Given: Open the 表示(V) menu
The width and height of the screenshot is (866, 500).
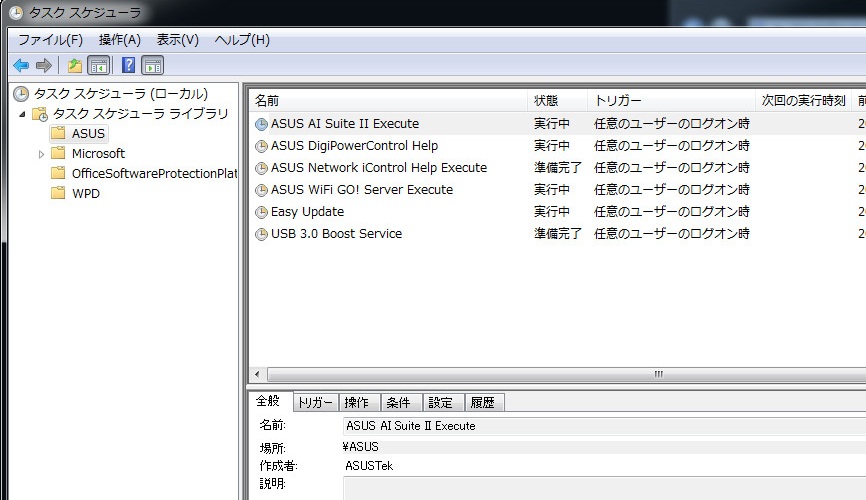Looking at the screenshot, I should pyautogui.click(x=177, y=40).
